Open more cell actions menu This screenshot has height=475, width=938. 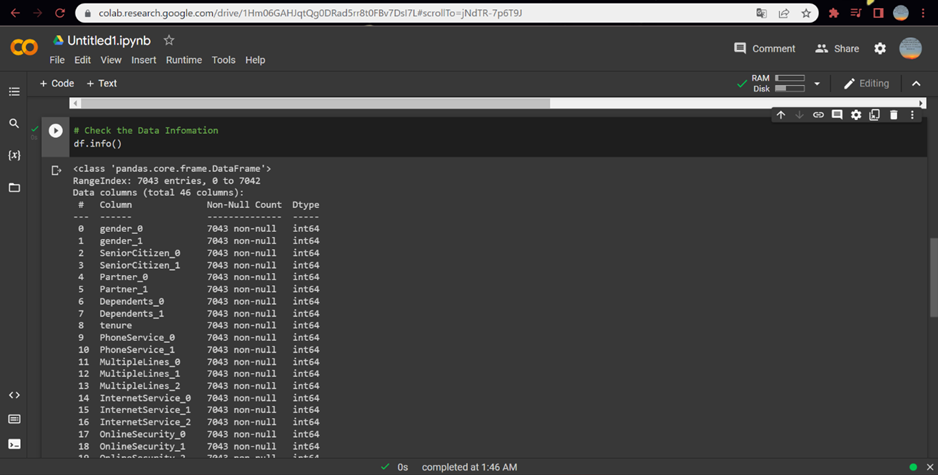912,115
